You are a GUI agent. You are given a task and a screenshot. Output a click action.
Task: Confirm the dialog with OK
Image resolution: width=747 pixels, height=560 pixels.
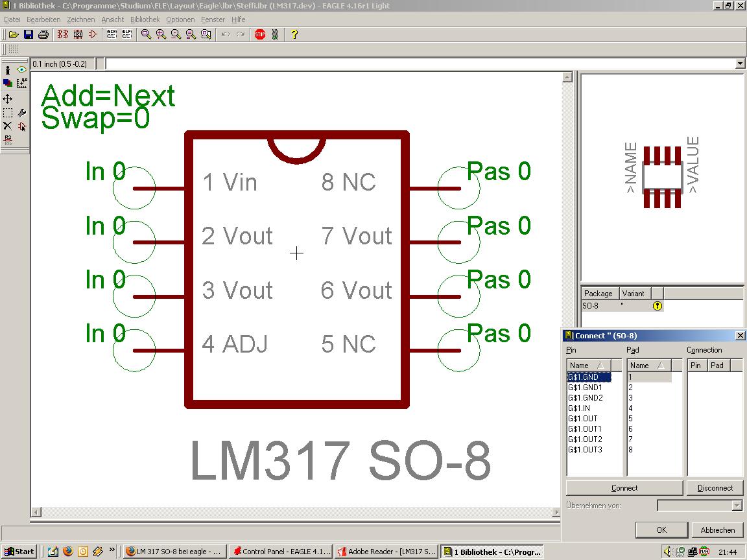[x=661, y=530]
